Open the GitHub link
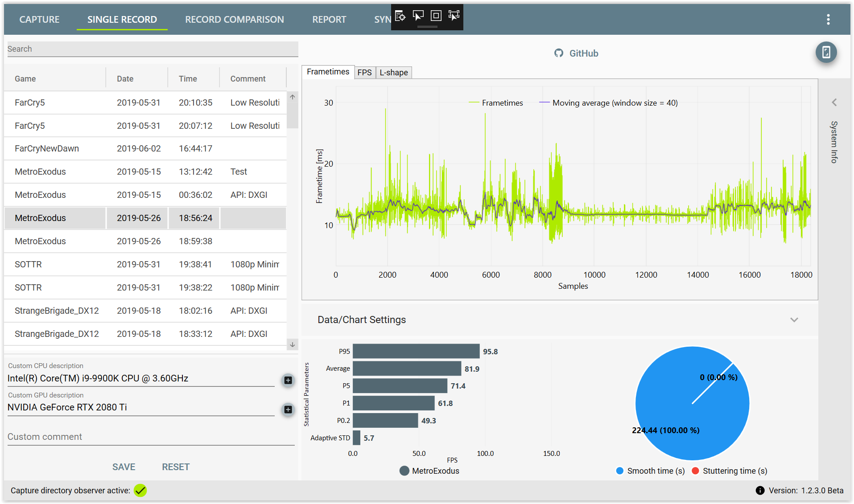Screen dimensions: 854x504 [x=576, y=53]
